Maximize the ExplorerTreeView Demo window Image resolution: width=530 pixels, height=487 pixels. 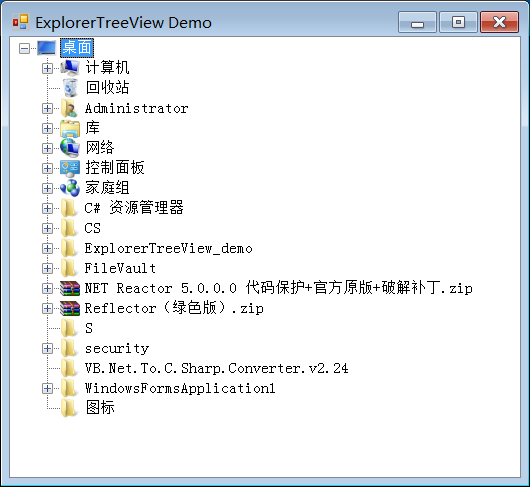[458, 22]
